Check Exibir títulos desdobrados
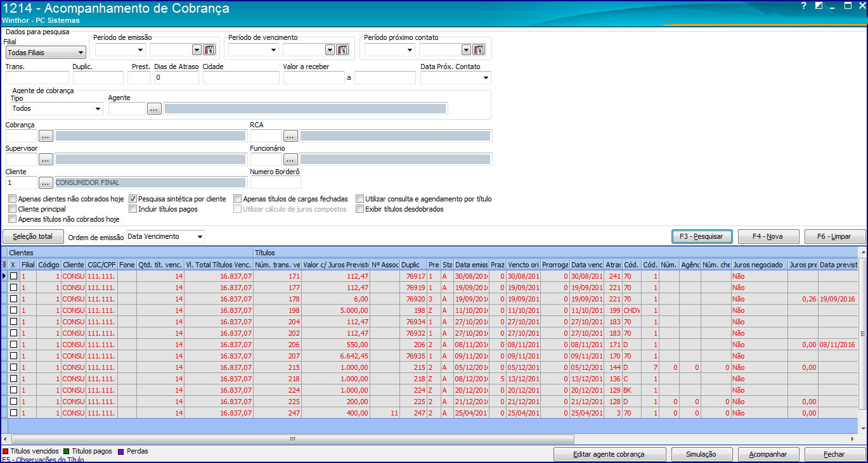This screenshot has height=463, width=868. coord(360,209)
